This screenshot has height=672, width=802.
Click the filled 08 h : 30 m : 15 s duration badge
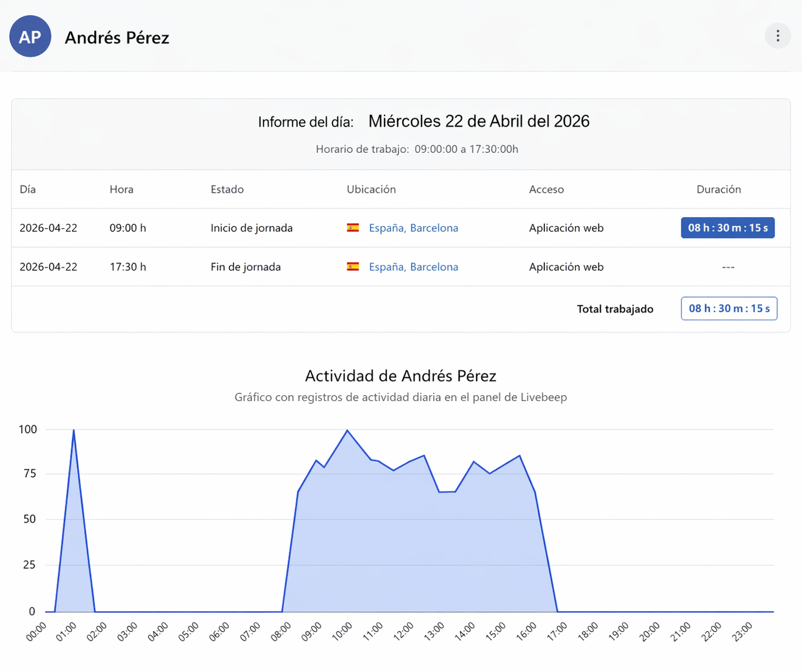click(728, 228)
